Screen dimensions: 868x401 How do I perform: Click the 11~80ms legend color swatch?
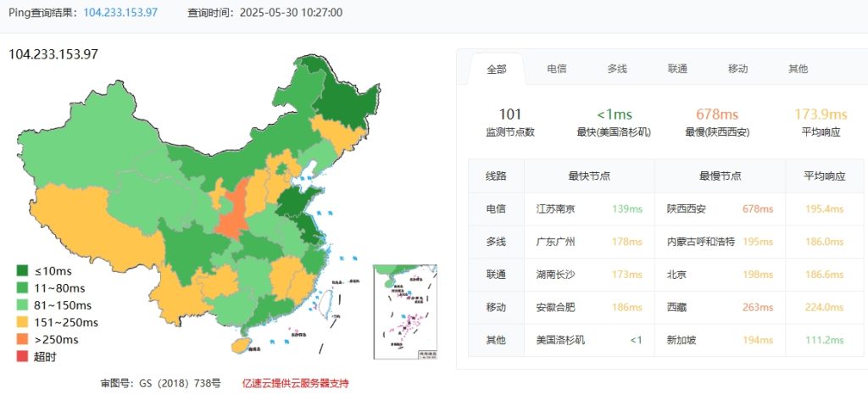23,288
